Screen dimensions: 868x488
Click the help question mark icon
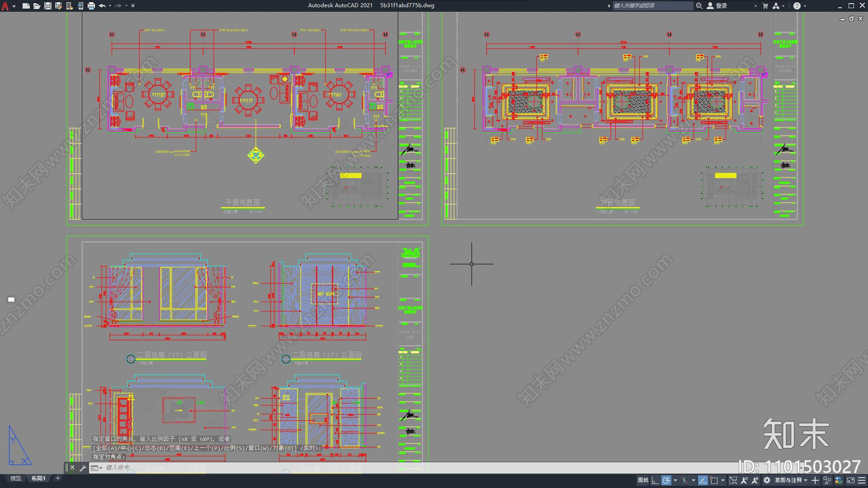click(x=797, y=5)
